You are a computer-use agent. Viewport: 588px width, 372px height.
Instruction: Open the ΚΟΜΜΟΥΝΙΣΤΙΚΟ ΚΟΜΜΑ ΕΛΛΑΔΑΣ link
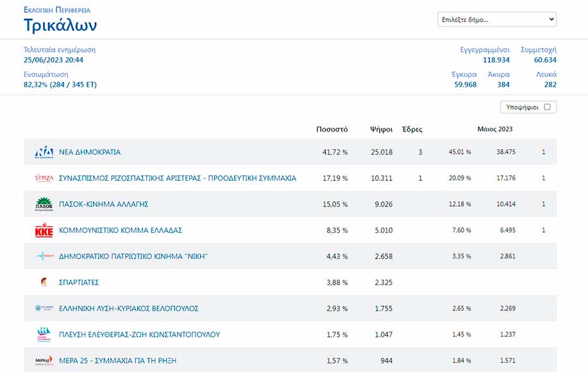(121, 230)
